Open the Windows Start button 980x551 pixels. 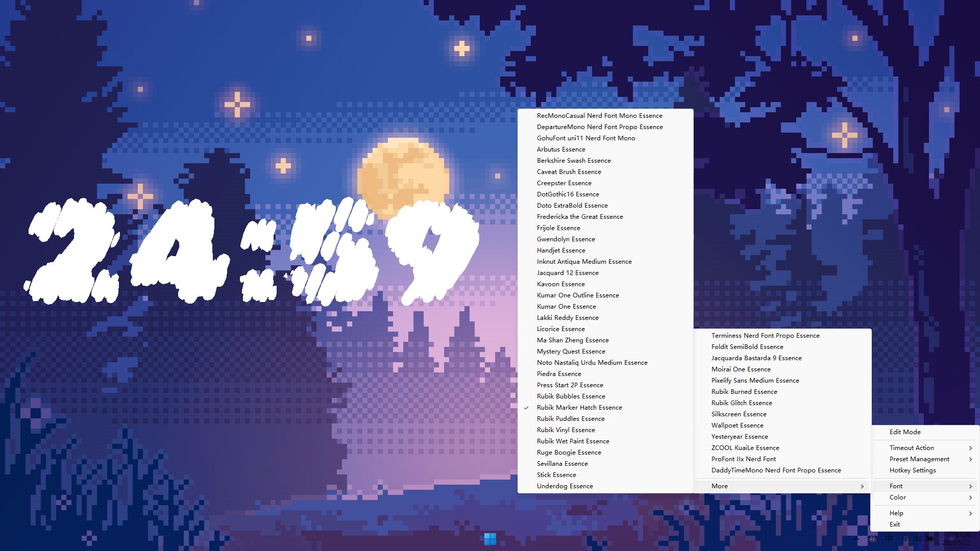point(490,539)
